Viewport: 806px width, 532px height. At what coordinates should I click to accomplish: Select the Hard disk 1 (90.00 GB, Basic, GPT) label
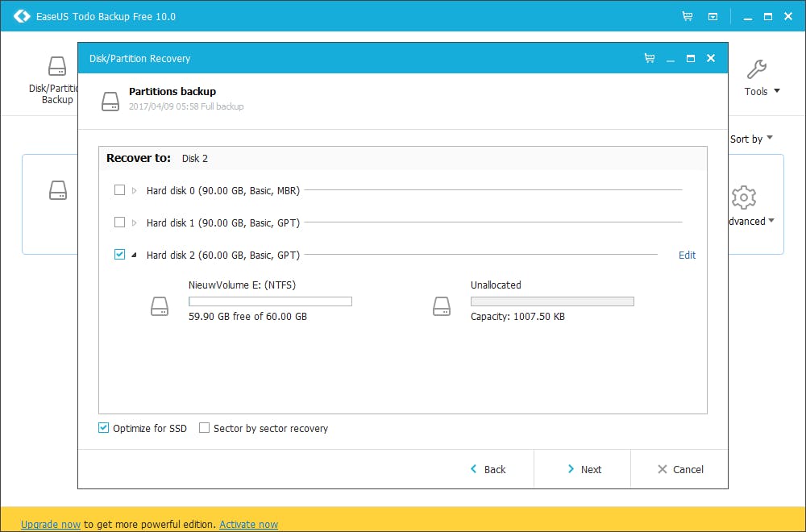point(223,222)
